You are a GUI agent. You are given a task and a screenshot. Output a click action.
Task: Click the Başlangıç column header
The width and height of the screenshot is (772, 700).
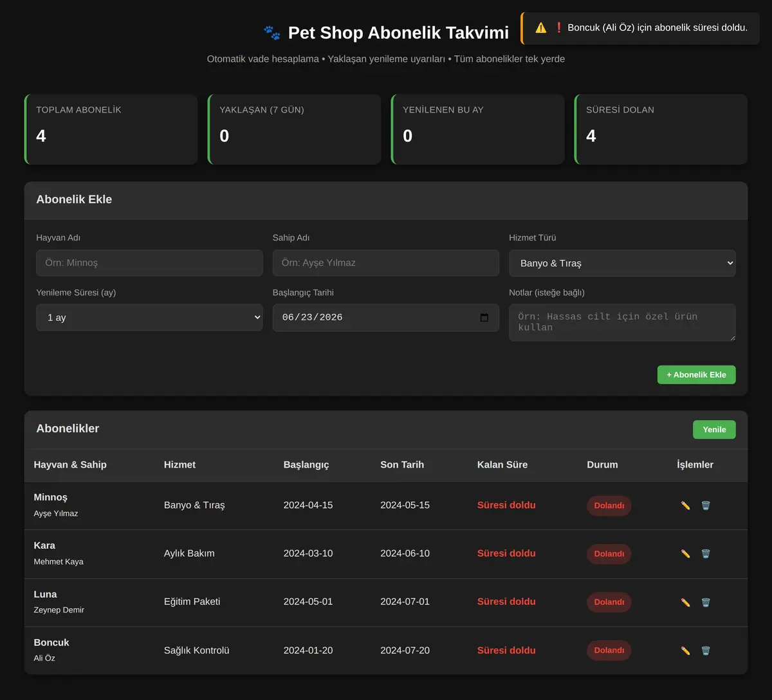(306, 465)
